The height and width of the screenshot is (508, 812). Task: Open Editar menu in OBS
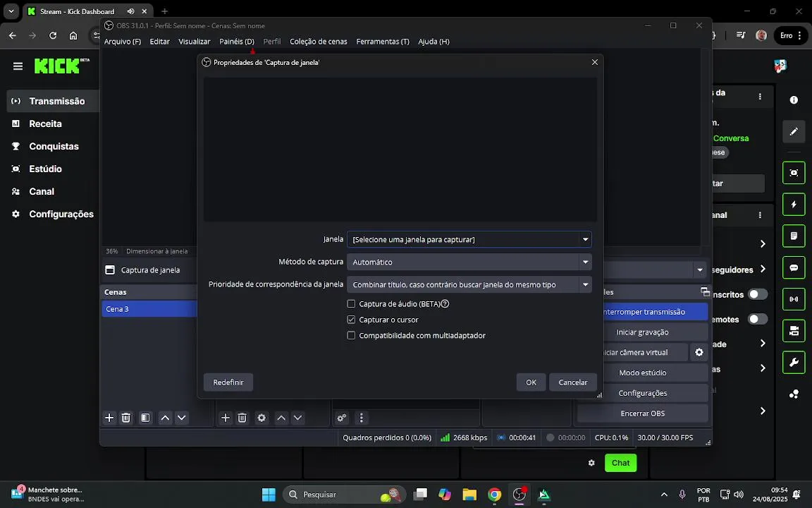(159, 42)
